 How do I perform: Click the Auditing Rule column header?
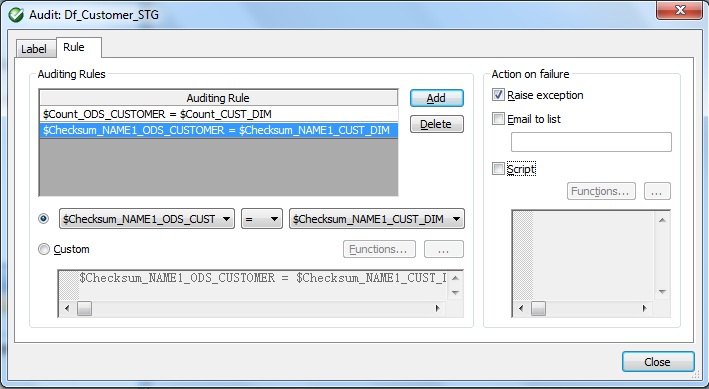coord(218,98)
